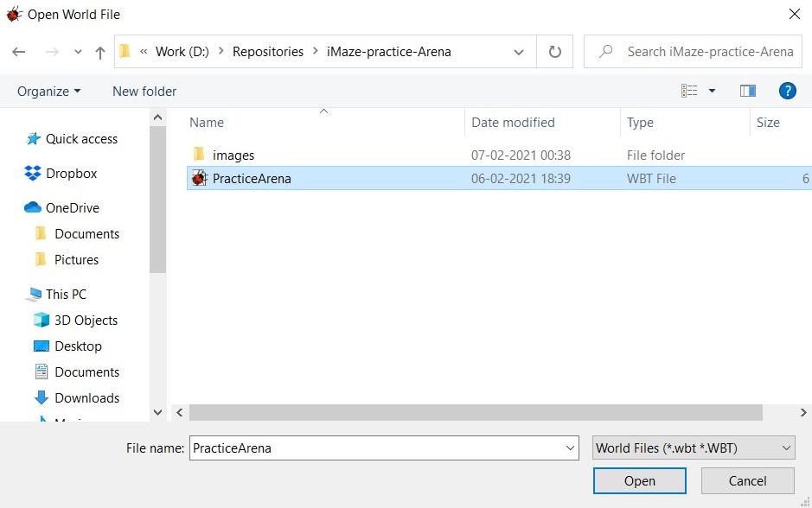Open the view options dropdown arrow

coord(712,91)
